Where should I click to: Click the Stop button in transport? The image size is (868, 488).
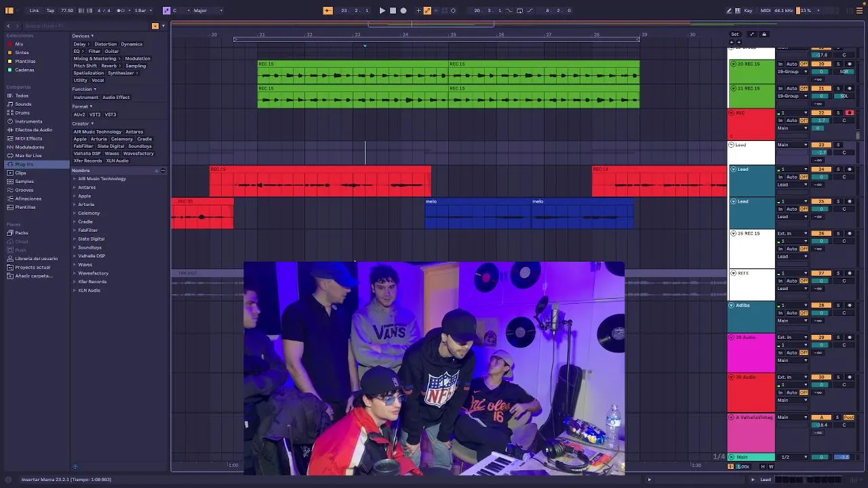pos(393,10)
